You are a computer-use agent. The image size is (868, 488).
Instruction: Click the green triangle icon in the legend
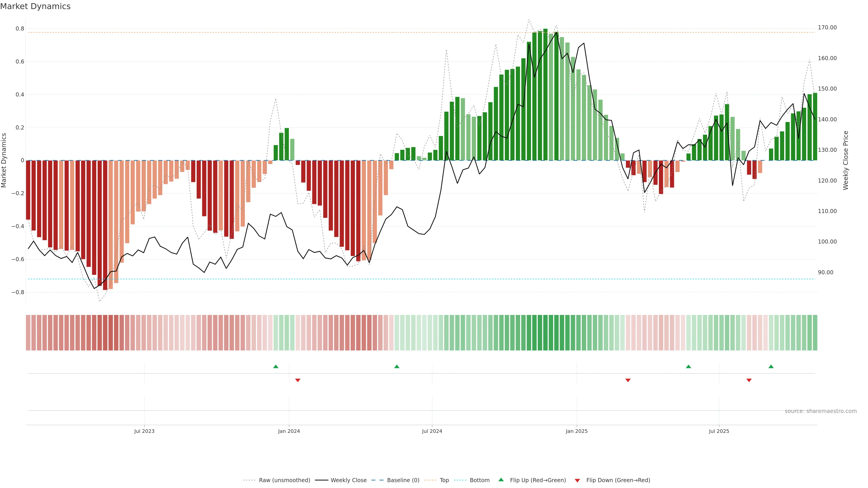tap(501, 480)
